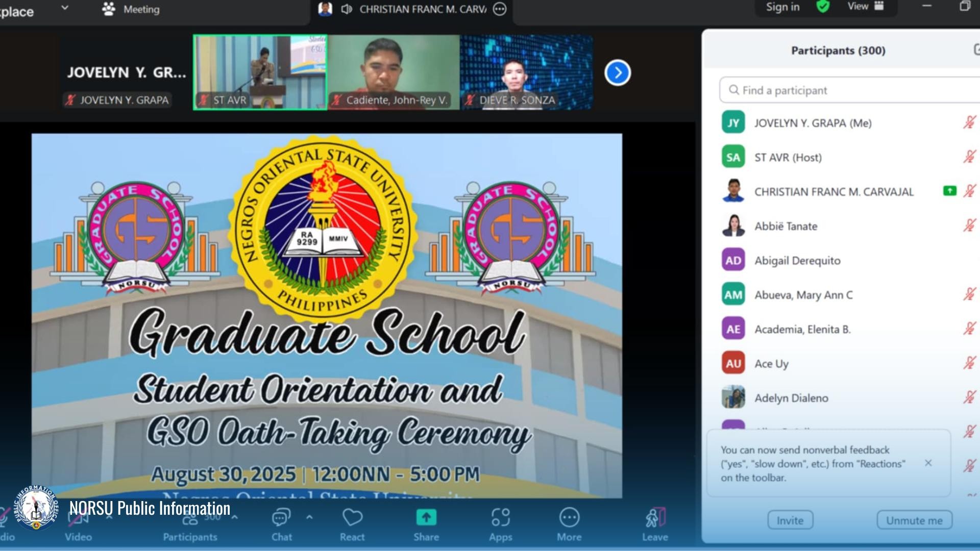This screenshot has height=551, width=980.
Task: Click muted mic icon for Adelyn Dialeno
Action: [969, 397]
